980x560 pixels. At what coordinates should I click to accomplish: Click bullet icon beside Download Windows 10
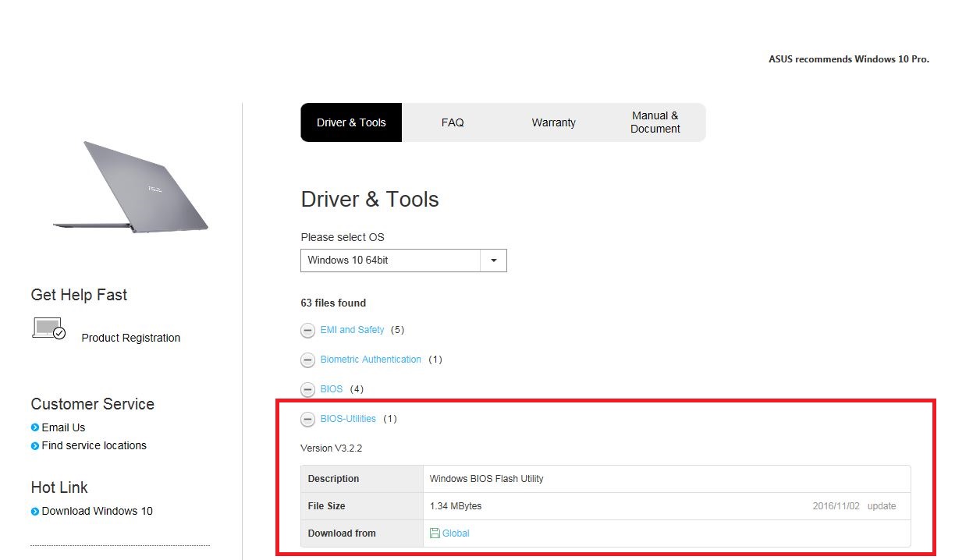pos(35,512)
